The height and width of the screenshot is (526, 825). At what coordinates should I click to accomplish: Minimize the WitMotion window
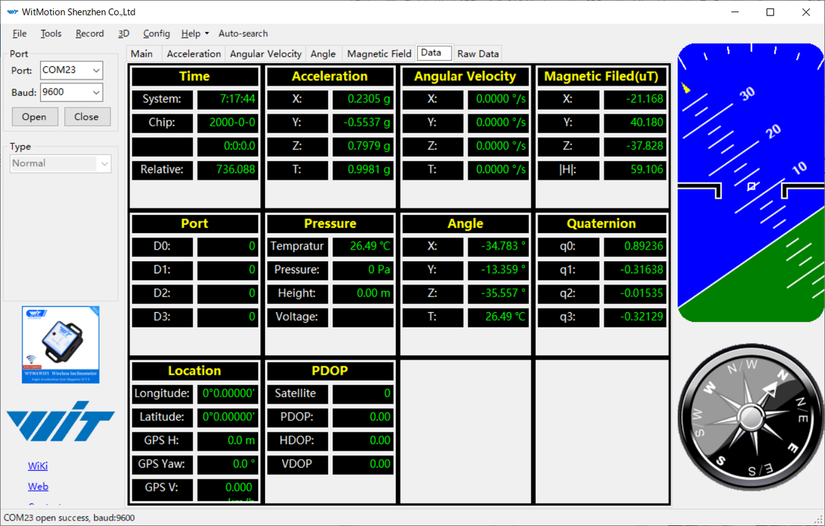click(x=732, y=12)
